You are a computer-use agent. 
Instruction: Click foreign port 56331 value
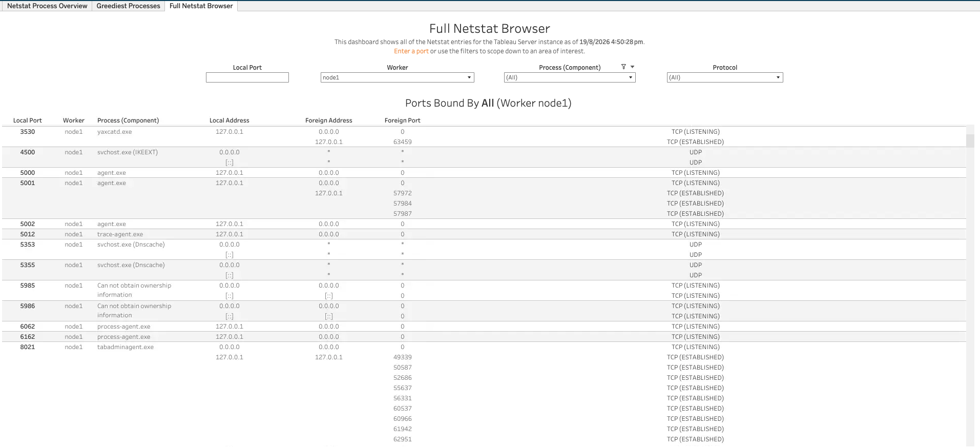(x=403, y=398)
